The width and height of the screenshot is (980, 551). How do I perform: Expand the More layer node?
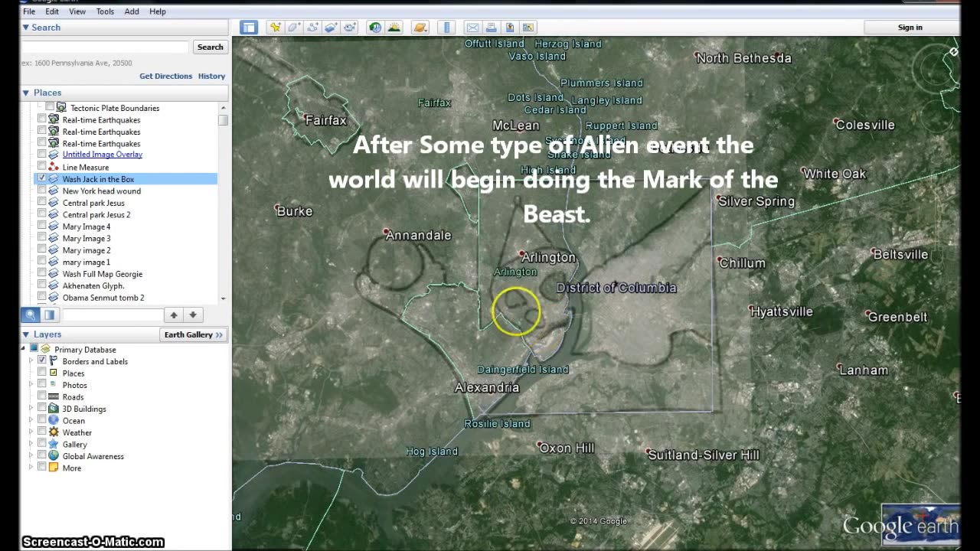click(31, 468)
